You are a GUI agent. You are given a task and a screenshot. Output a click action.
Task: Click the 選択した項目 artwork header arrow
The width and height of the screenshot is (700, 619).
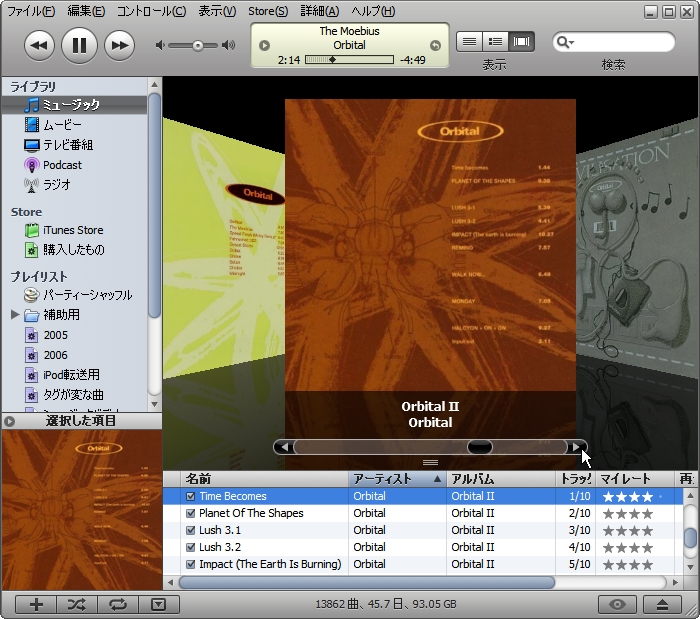[9, 421]
